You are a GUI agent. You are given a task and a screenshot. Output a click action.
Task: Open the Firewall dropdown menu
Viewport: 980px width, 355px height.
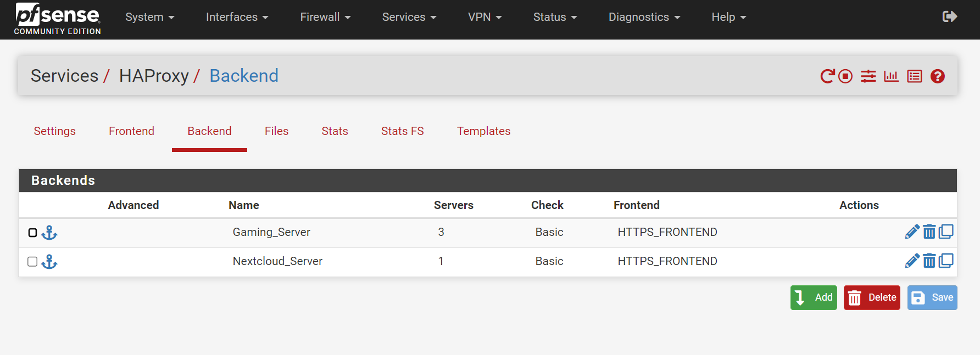click(325, 17)
